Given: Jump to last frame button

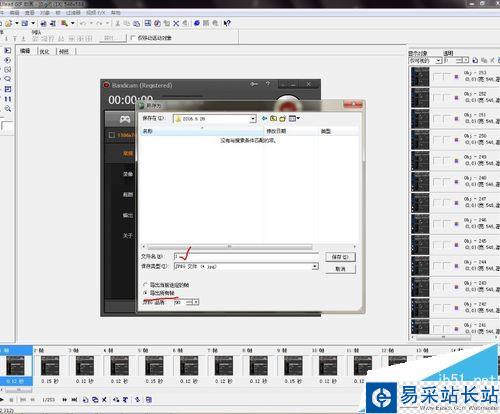Looking at the screenshot, I should [74, 399].
